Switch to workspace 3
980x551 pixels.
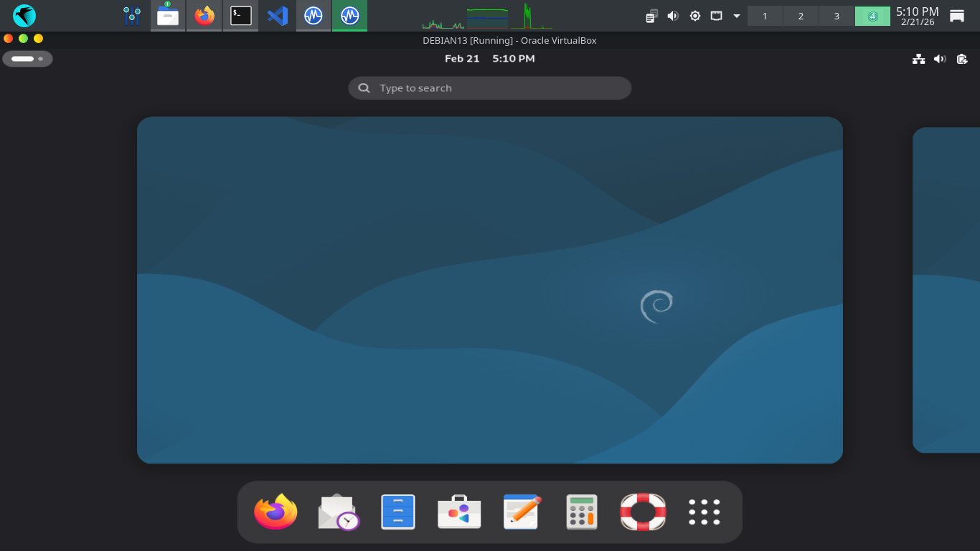click(837, 16)
